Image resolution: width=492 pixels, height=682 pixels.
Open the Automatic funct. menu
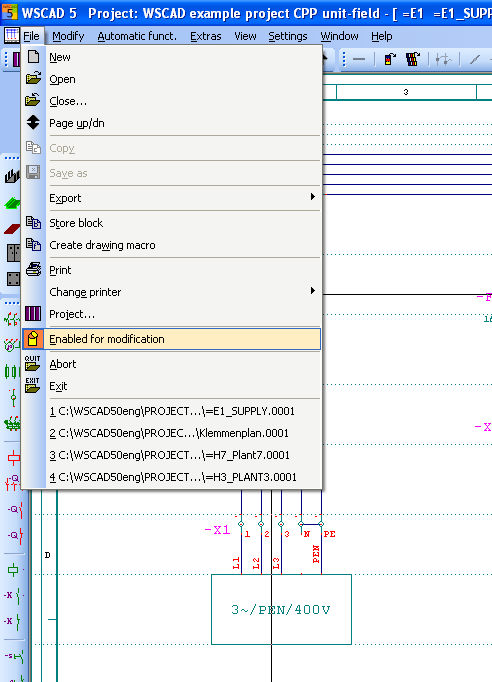click(137, 36)
